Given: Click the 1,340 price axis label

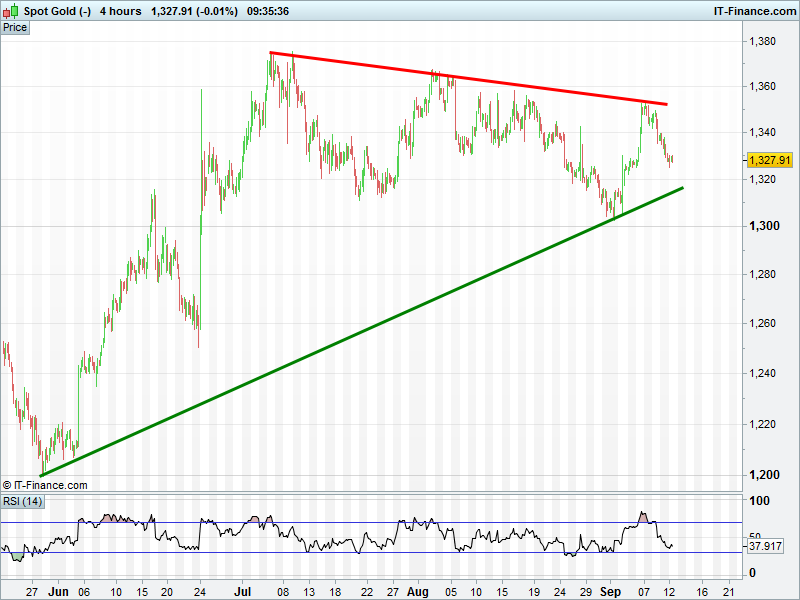Looking at the screenshot, I should click(762, 133).
